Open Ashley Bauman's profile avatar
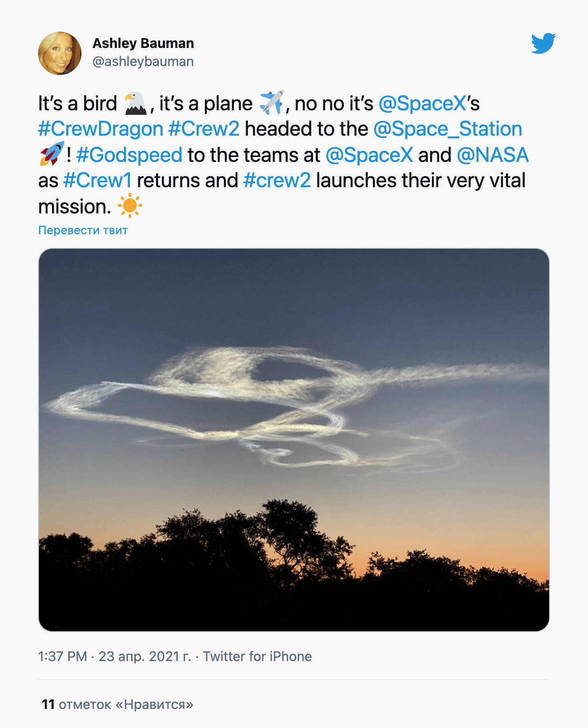The image size is (588, 728). 60,53
